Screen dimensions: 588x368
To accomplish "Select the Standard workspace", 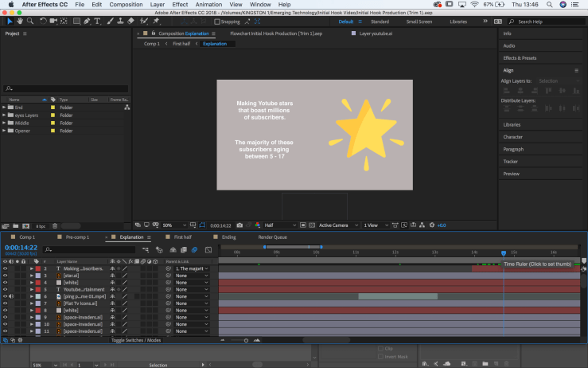I will (380, 22).
